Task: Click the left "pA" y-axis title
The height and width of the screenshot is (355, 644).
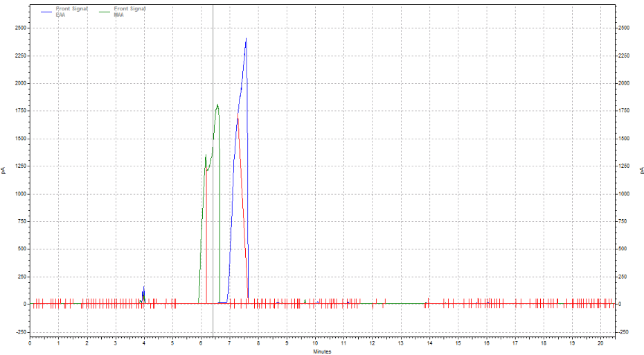Action: (x=3, y=171)
